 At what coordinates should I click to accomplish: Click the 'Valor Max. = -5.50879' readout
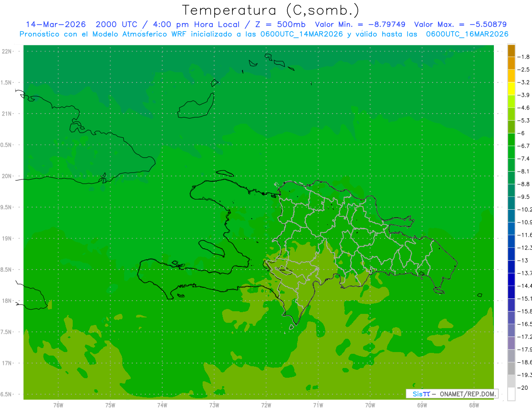tap(460, 24)
